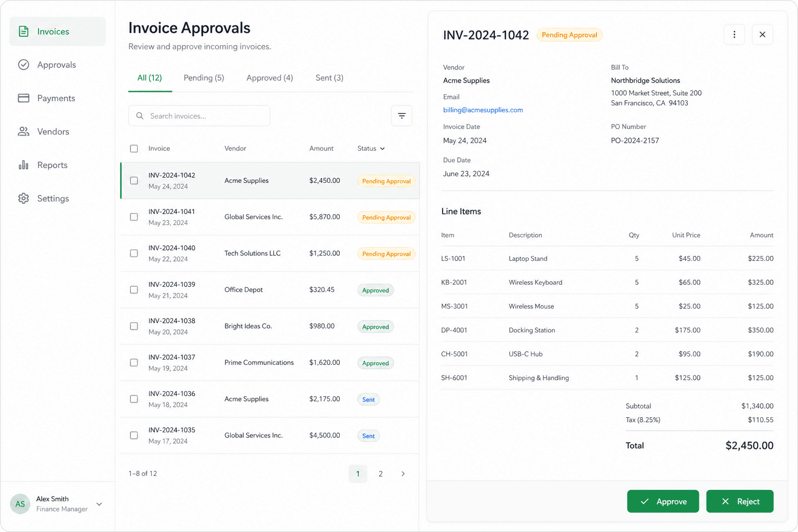Click the Sent badge on INV-2024-1035
Screen dimensions: 798x532
click(x=368, y=436)
